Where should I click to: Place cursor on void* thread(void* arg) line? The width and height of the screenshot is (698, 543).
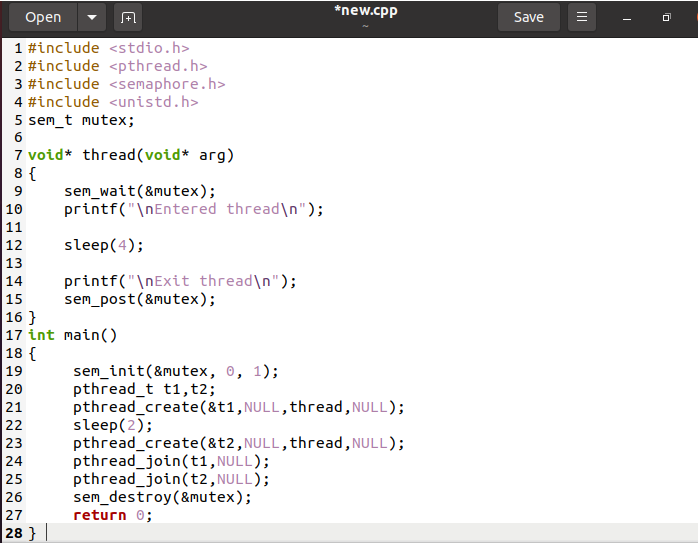[130, 155]
